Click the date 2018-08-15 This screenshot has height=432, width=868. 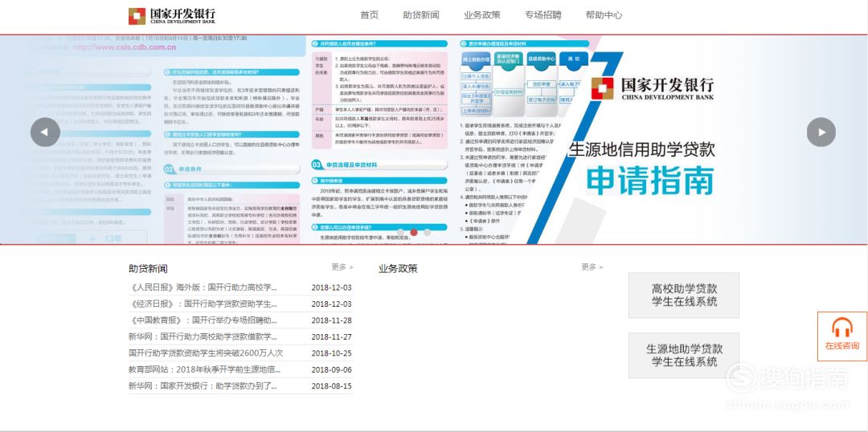pyautogui.click(x=332, y=385)
